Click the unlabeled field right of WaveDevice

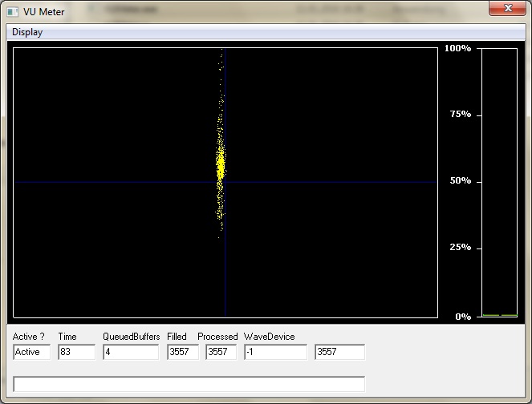339,352
